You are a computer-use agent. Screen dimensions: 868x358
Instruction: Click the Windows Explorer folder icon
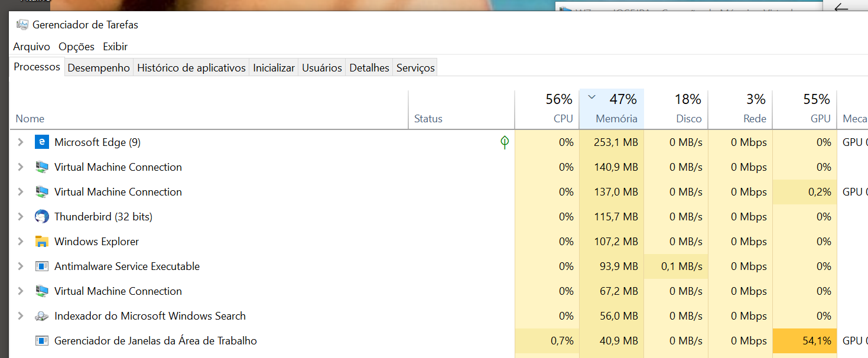(x=41, y=242)
